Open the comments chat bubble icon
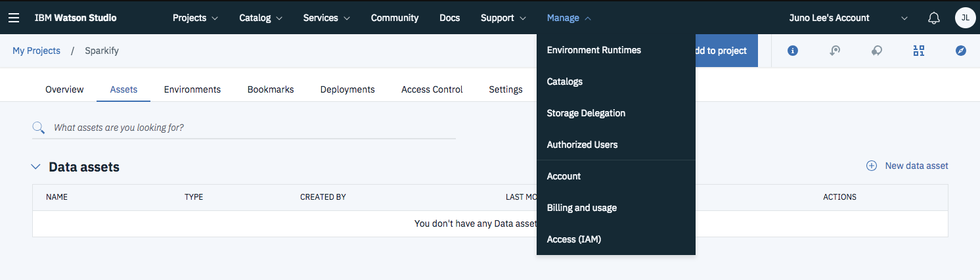980x280 pixels. click(x=877, y=51)
